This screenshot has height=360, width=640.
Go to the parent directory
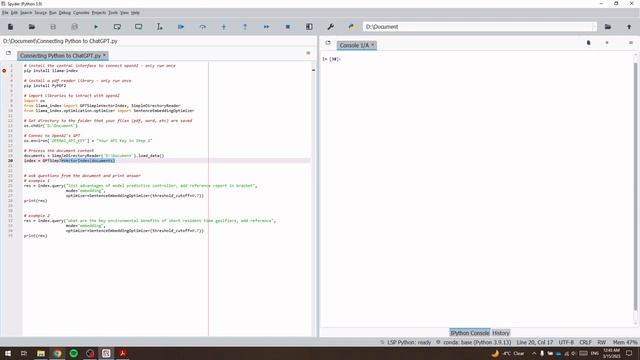coord(629,27)
